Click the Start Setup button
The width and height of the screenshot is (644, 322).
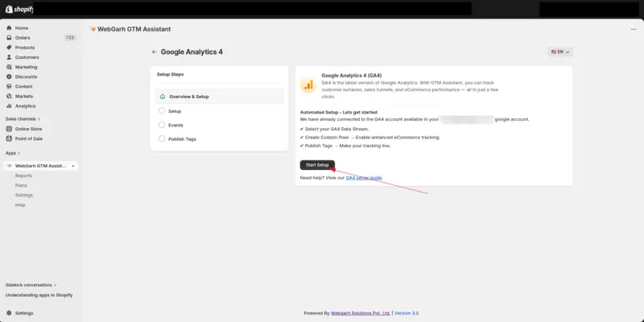coord(317,165)
